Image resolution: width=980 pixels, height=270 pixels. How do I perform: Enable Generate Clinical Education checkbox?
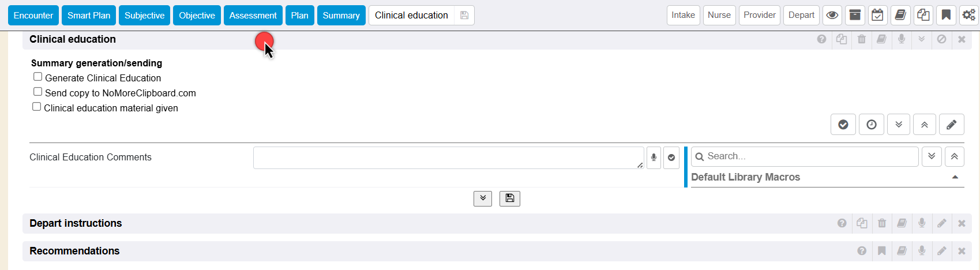point(38,77)
